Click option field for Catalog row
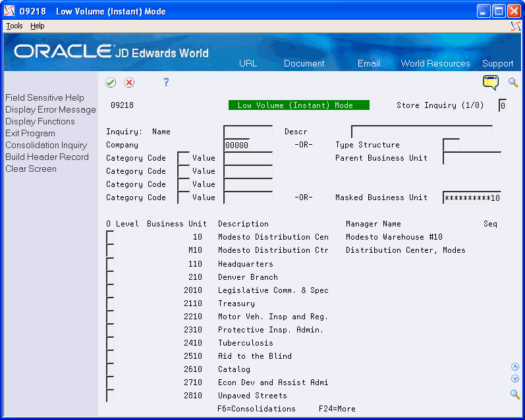The width and height of the screenshot is (525, 420). pyautogui.click(x=110, y=369)
